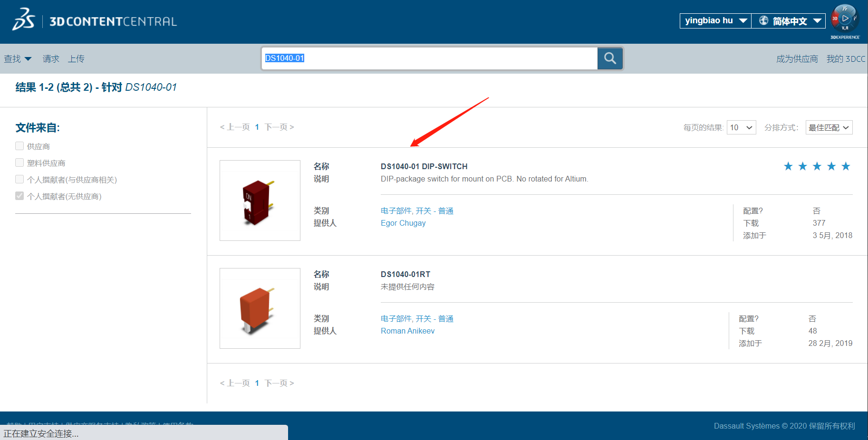Screen dimensions: 868x440
Task: Open DS1040-01RT result title
Action: [405, 274]
